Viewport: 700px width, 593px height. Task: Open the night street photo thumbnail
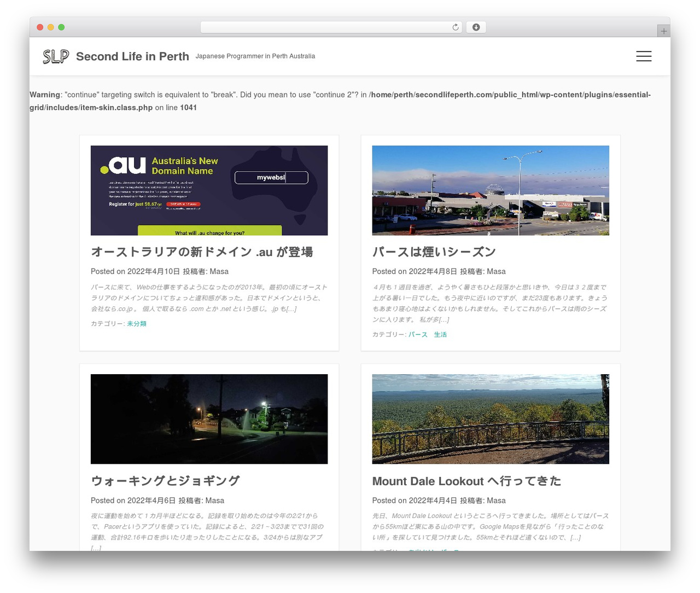point(209,419)
